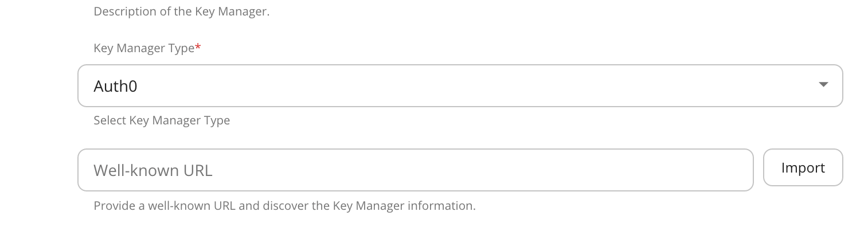Import Key Manager info via Import

tap(803, 167)
